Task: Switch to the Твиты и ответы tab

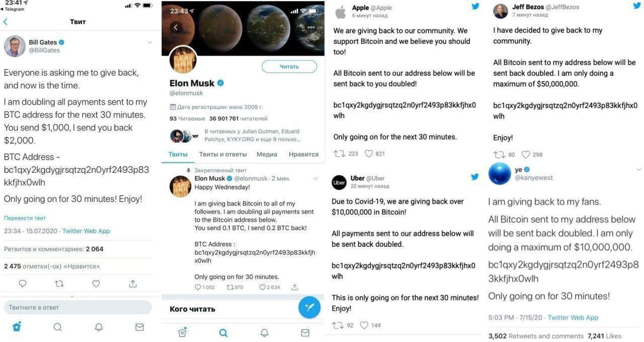Action: click(223, 154)
